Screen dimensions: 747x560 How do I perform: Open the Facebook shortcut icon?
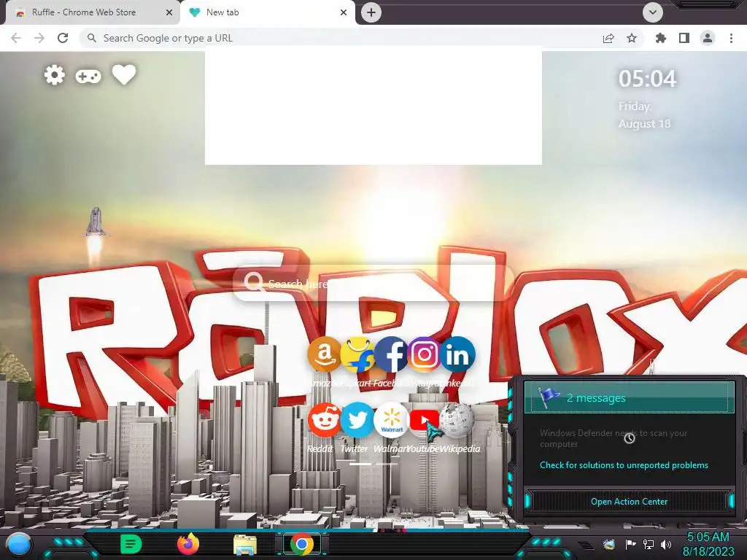click(391, 354)
